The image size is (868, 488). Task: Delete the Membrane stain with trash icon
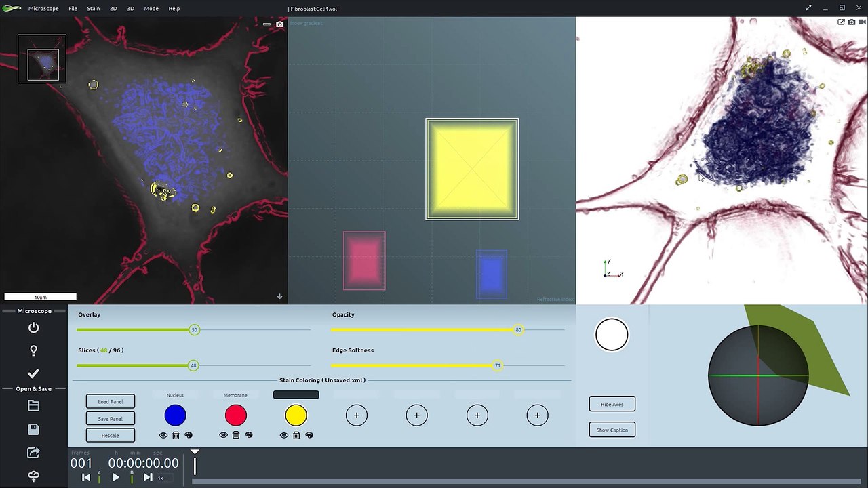[236, 435]
